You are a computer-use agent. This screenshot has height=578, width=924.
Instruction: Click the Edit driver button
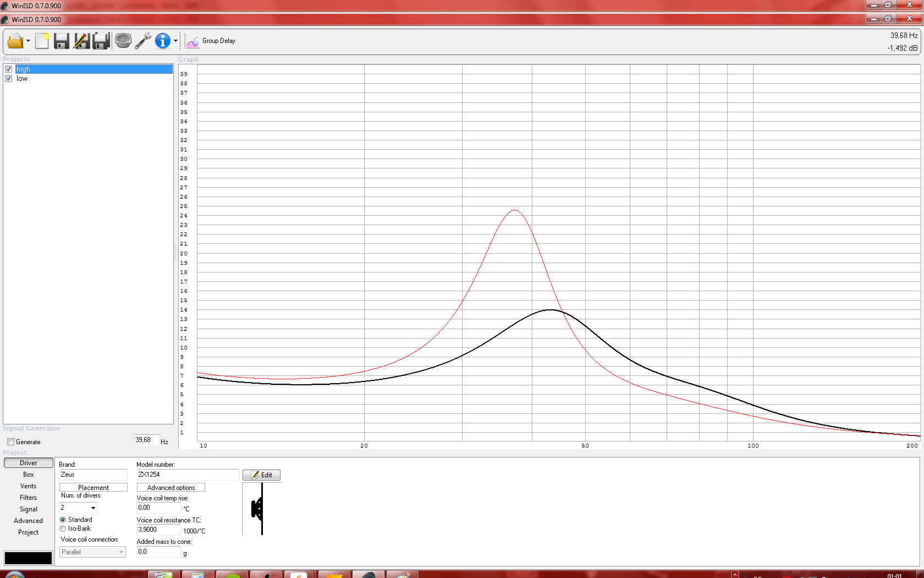point(261,475)
